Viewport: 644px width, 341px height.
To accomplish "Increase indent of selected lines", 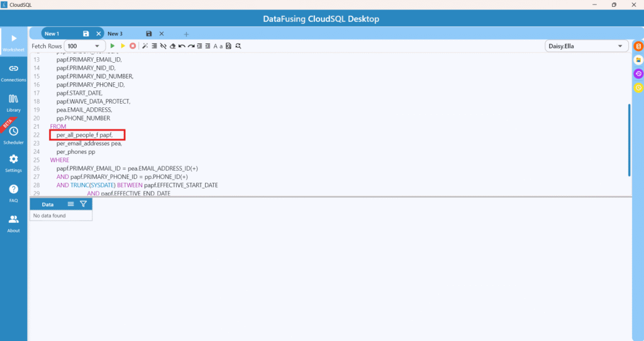I will [199, 46].
